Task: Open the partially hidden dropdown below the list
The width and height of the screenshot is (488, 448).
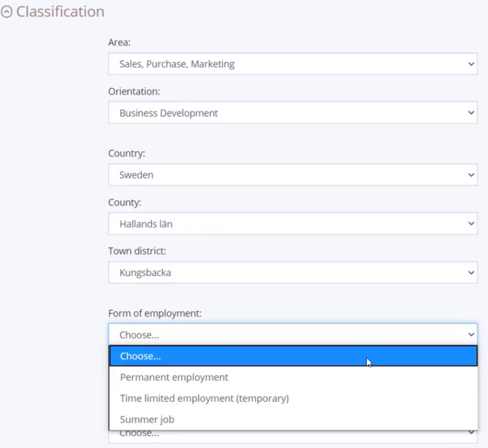Action: (293, 437)
